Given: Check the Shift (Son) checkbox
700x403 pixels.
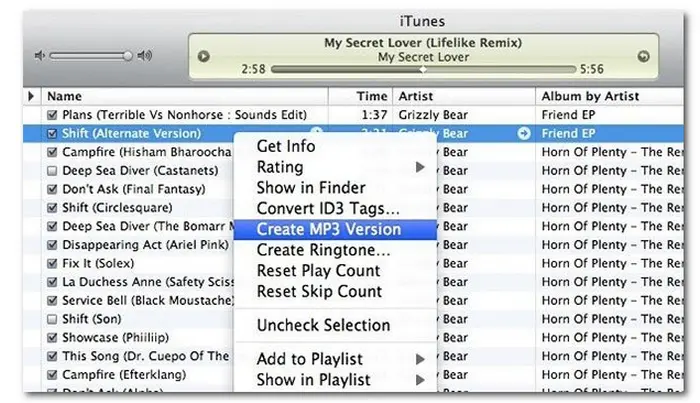Looking at the screenshot, I should click(52, 319).
